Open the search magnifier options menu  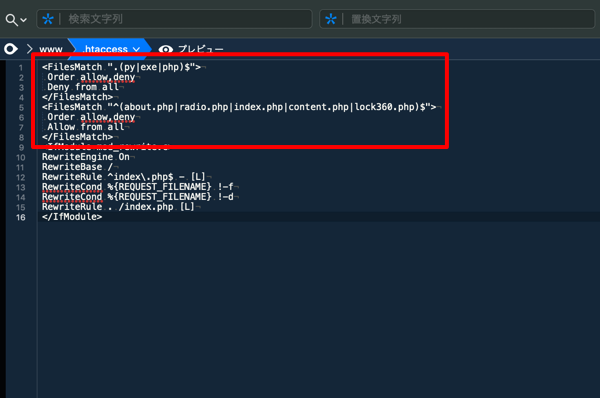click(16, 20)
